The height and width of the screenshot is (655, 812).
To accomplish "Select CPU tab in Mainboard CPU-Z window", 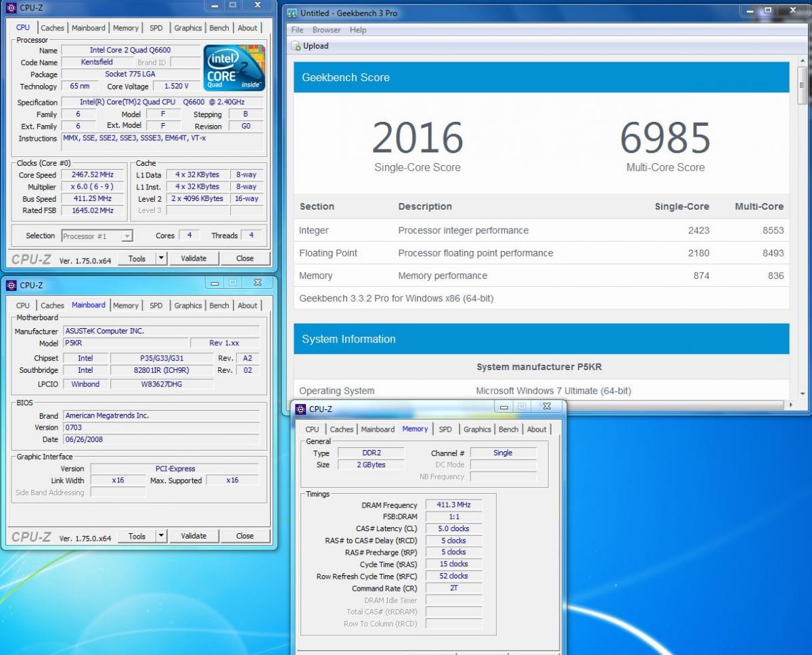I will (23, 305).
